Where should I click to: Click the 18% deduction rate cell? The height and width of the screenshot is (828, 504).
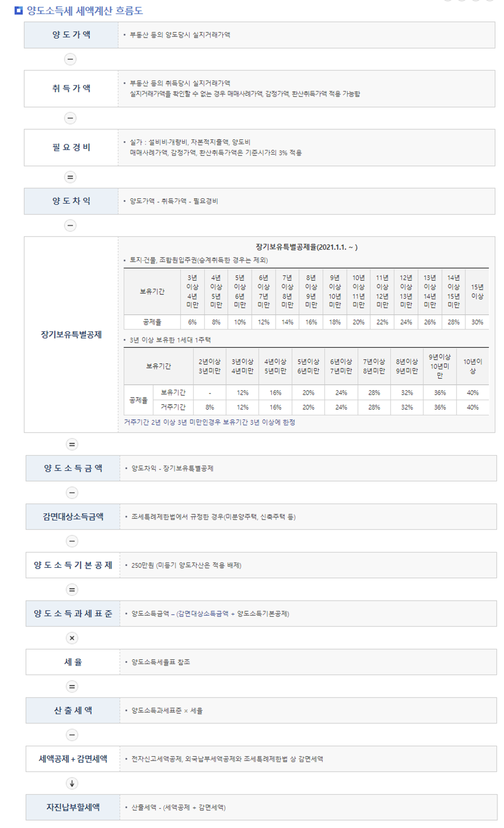click(x=335, y=322)
